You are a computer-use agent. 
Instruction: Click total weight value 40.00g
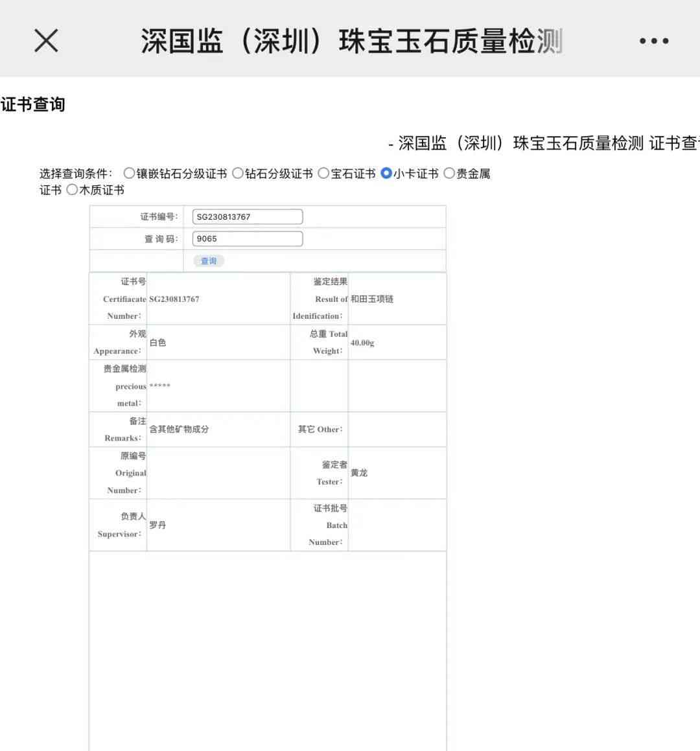(x=362, y=343)
